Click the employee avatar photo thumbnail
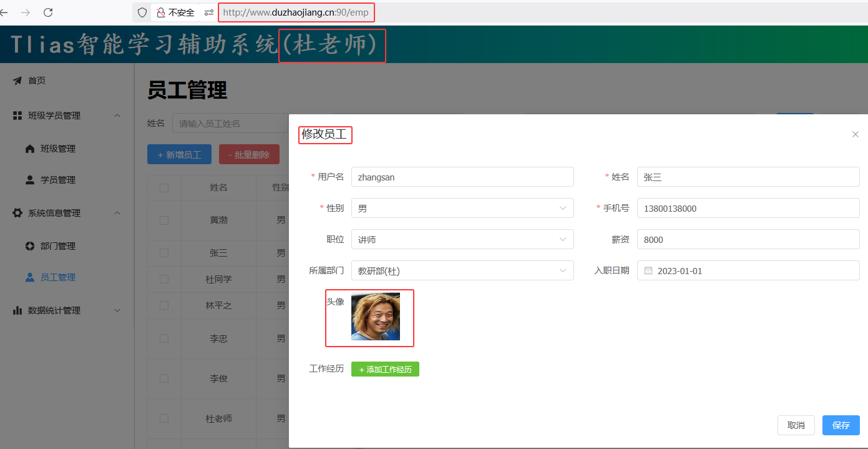Screen dimensions: 868x449 pyautogui.click(x=375, y=317)
